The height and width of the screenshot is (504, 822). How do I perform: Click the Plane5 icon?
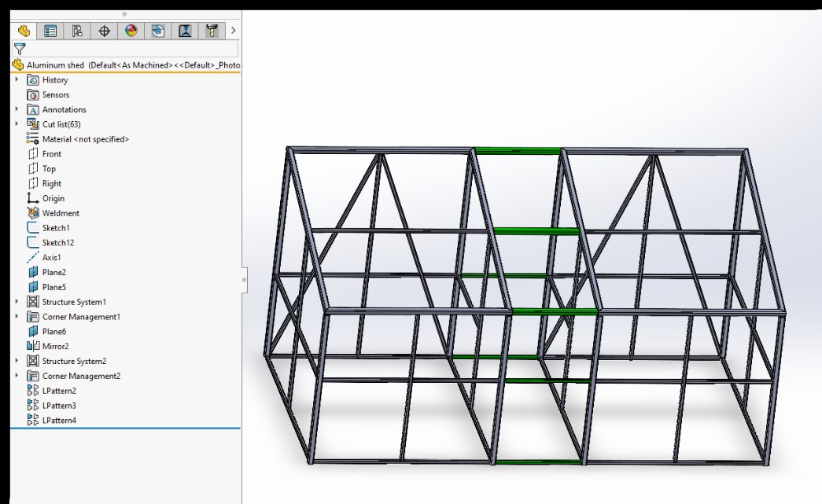click(33, 286)
